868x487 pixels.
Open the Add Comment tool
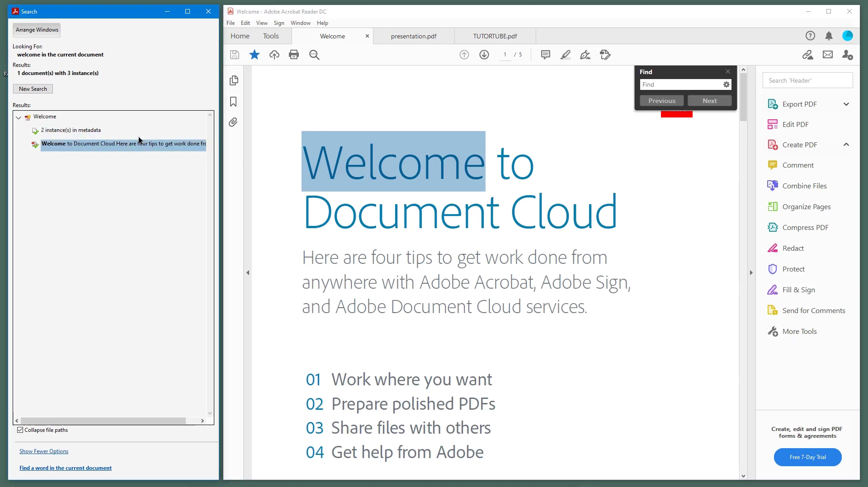pyautogui.click(x=546, y=55)
